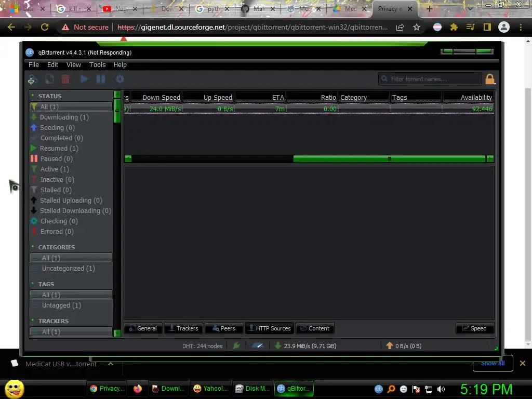Image resolution: width=532 pixels, height=399 pixels.
Task: Sort by the Tags column header
Action: [x=416, y=97]
